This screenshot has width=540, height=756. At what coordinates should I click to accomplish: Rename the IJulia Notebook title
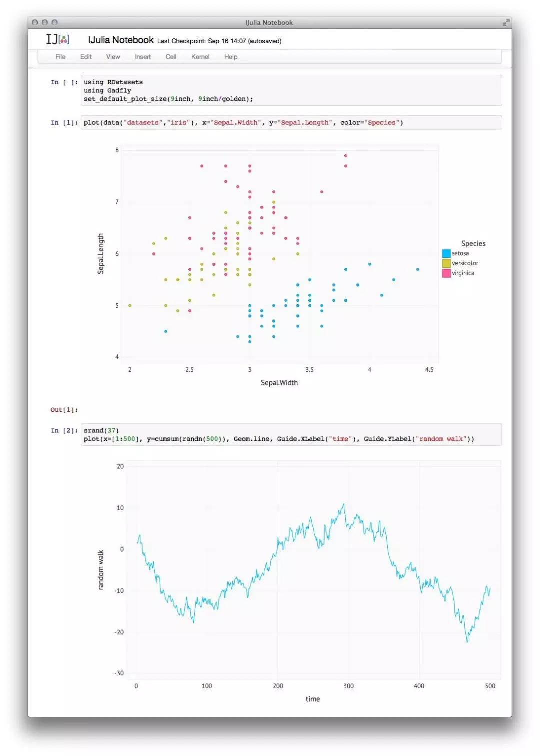(x=121, y=40)
